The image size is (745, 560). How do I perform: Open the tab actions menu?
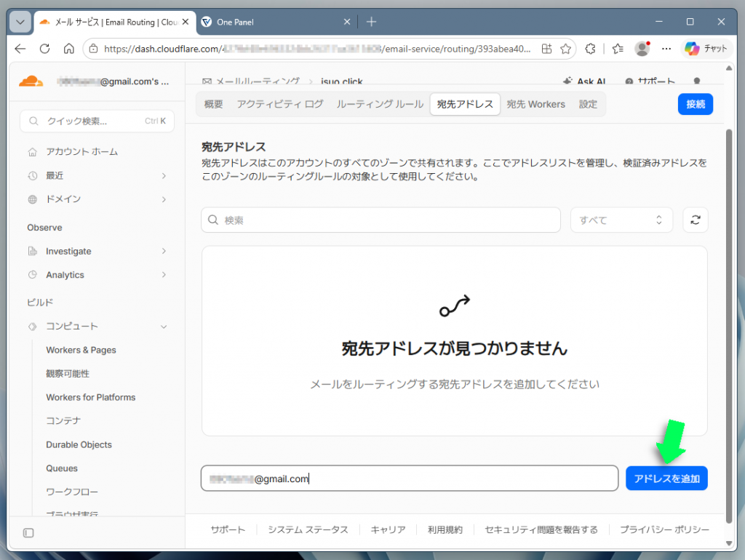20,22
